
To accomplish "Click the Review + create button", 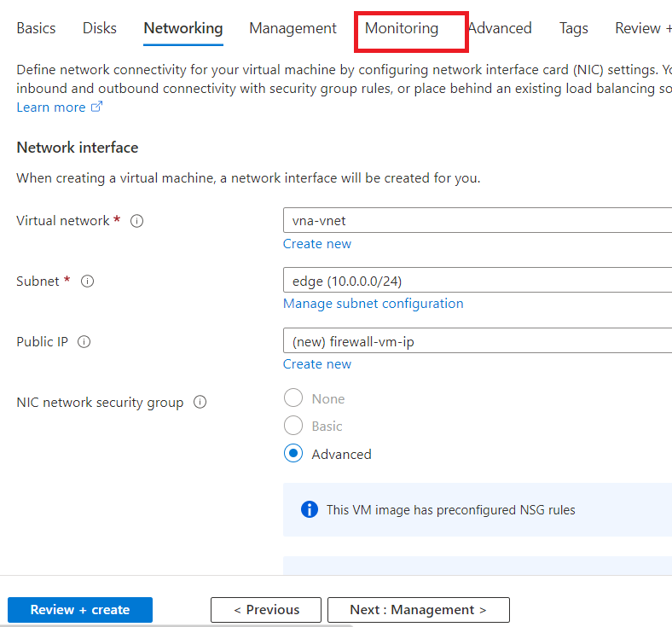I will [x=80, y=610].
